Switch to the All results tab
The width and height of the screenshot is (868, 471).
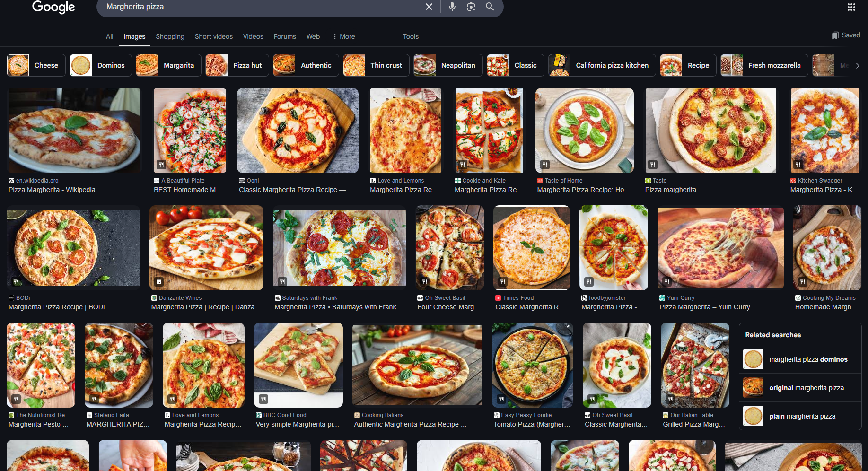[x=110, y=36]
